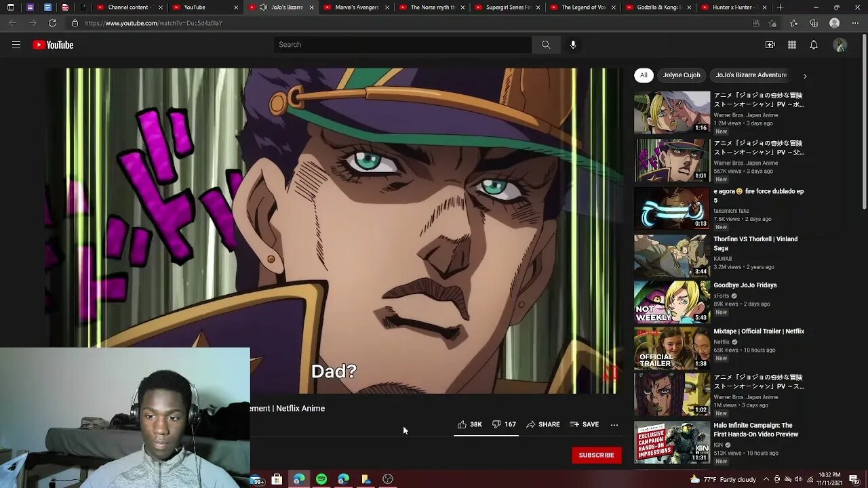Screen dimensions: 868x488
Task: Open the 3:44 Vinland Saga thumbnail
Action: (672, 256)
